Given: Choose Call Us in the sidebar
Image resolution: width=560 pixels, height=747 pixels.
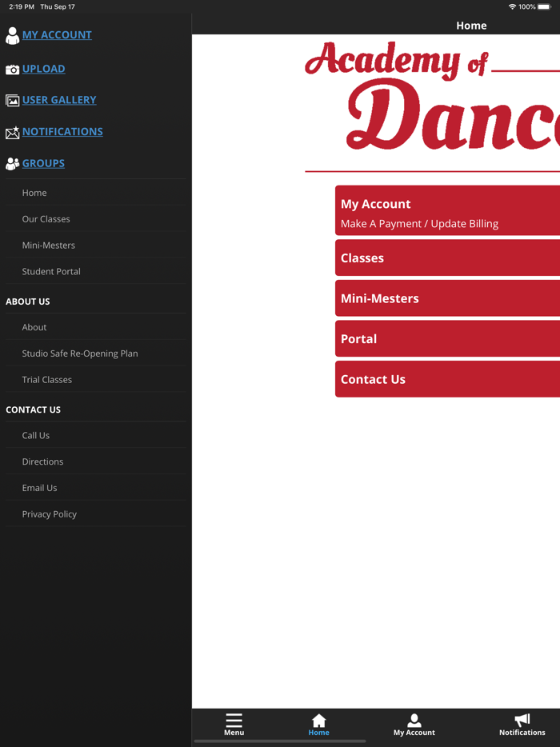Looking at the screenshot, I should (x=95, y=435).
